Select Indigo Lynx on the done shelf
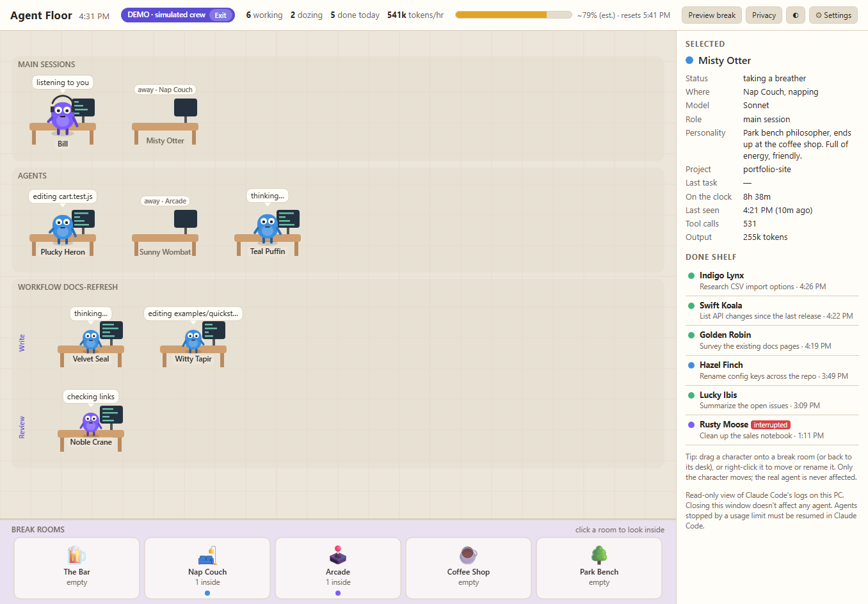 click(x=772, y=281)
